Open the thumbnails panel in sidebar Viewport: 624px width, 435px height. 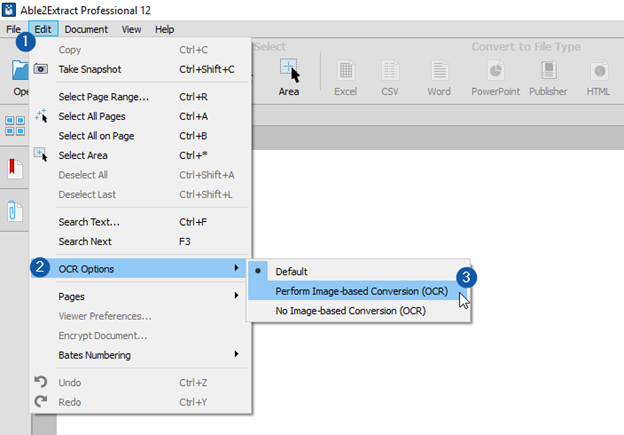[15, 126]
